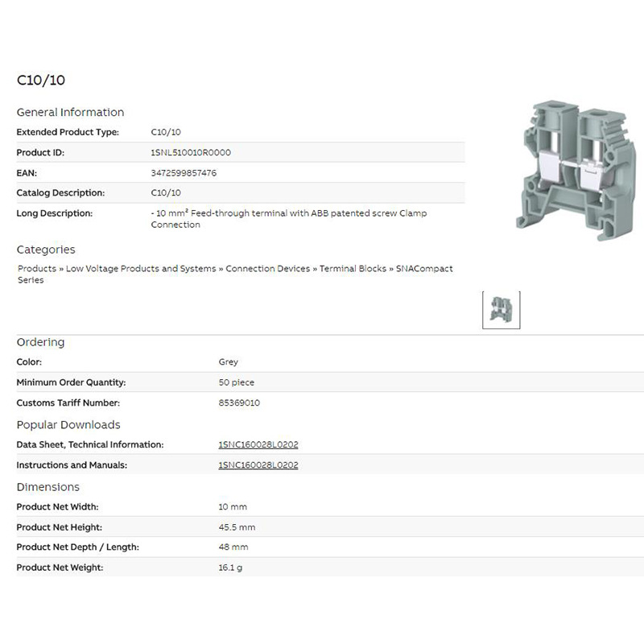Select Customs Tariff Number 85369010

239,403
